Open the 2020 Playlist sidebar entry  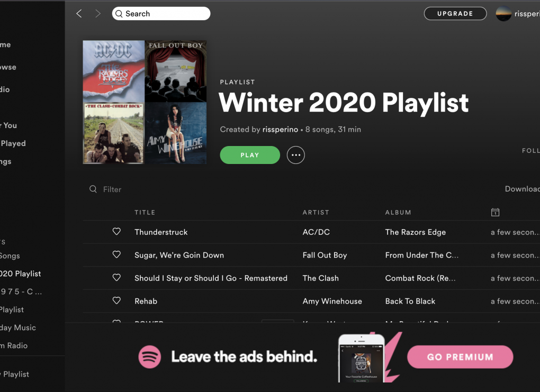[20, 274]
